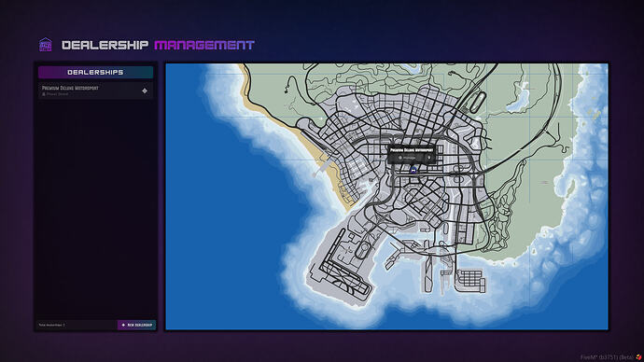Click the New Dealership button

tap(136, 325)
